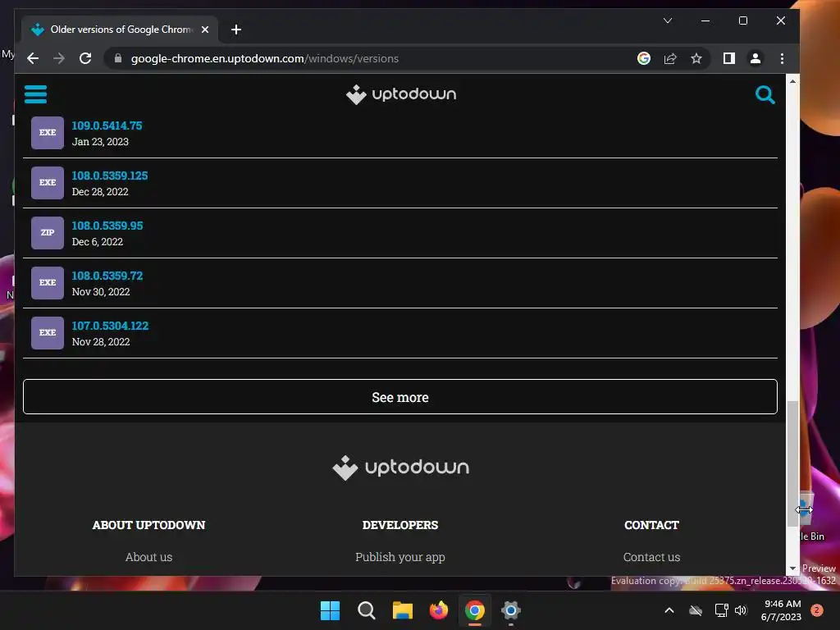Open the notification badge in the tray
The width and height of the screenshot is (840, 630).
(x=817, y=610)
